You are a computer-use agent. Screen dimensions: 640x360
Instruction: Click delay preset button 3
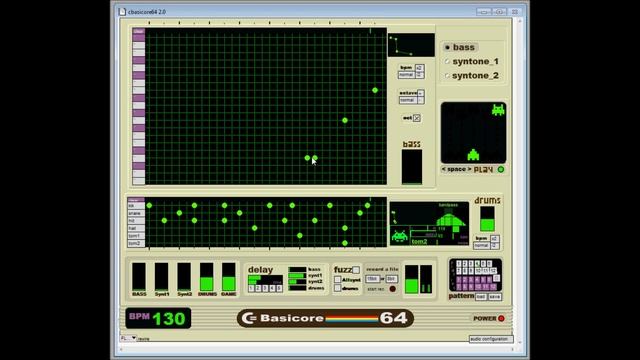[x=265, y=288]
